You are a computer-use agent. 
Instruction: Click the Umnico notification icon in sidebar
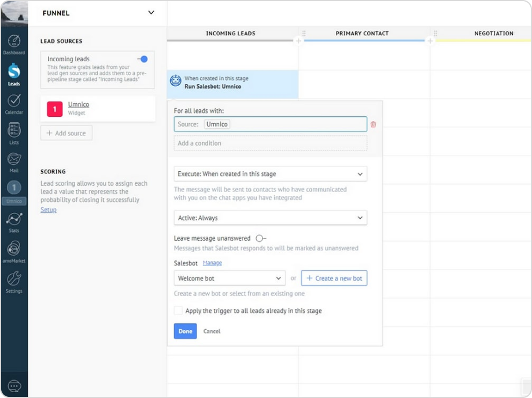[14, 187]
